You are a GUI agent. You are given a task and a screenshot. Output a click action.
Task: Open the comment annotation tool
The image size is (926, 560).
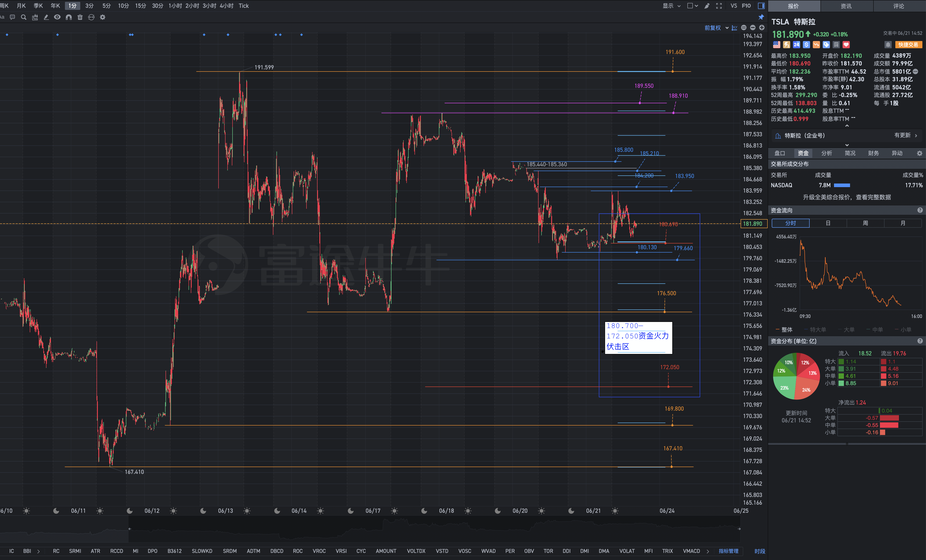[12, 17]
